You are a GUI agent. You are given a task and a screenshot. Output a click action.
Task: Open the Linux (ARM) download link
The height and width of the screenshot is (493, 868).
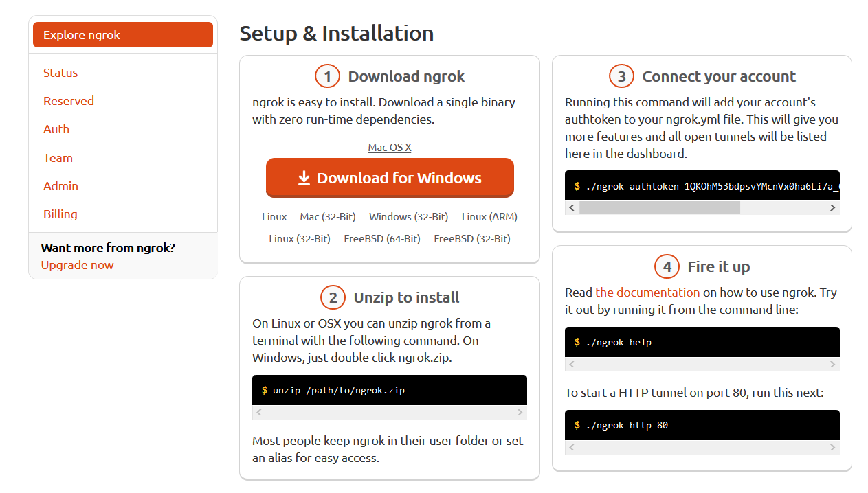pos(489,216)
